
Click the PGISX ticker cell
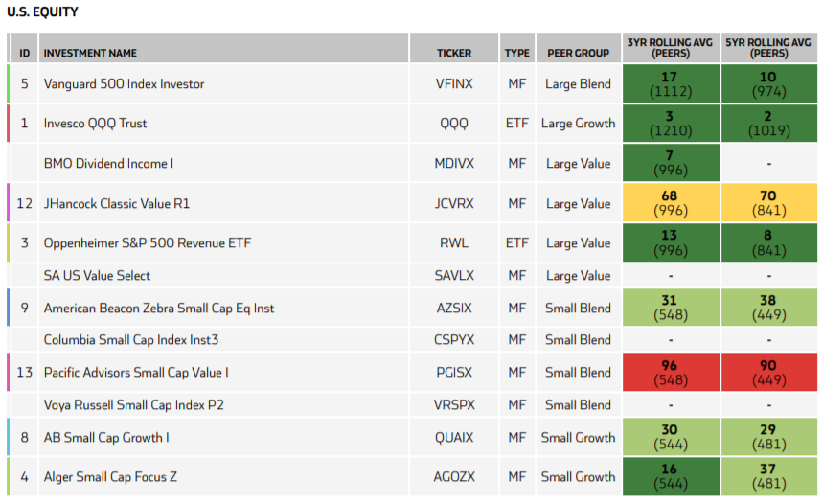coord(454,372)
